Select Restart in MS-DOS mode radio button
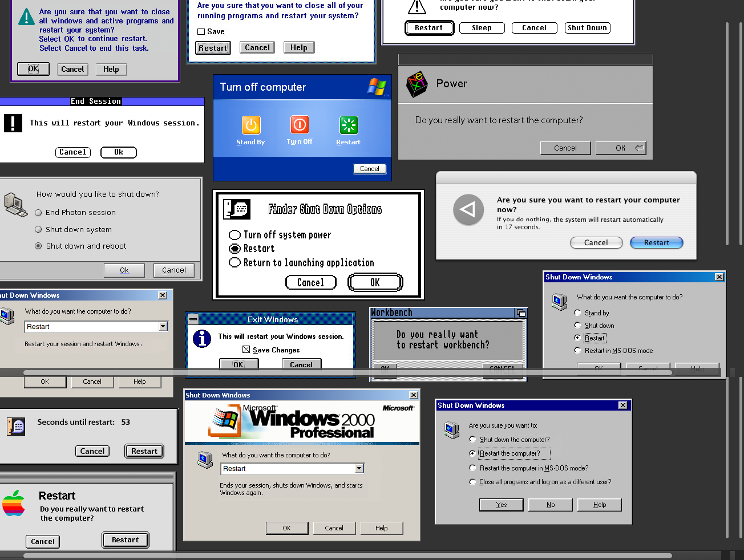Screen dimensions: 744x560 coord(577,350)
